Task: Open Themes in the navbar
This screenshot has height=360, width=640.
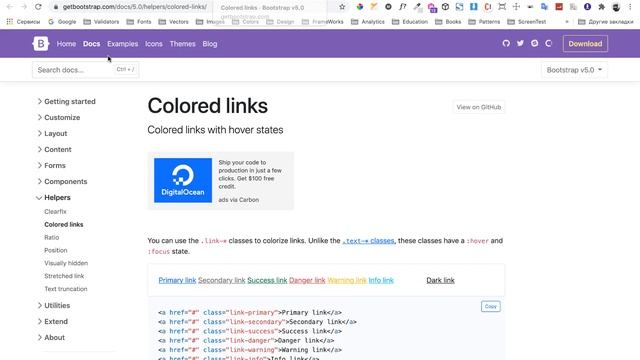Action: 182,44
